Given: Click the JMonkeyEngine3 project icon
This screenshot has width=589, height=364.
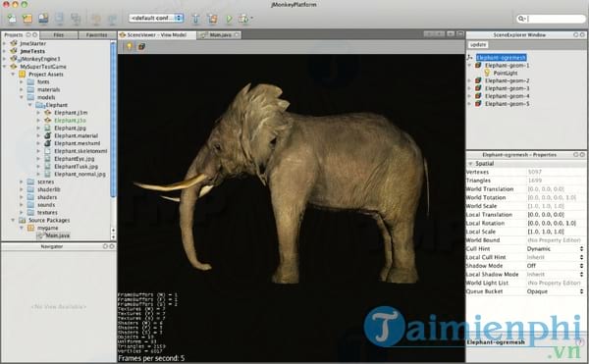Looking at the screenshot, I should (14, 59).
